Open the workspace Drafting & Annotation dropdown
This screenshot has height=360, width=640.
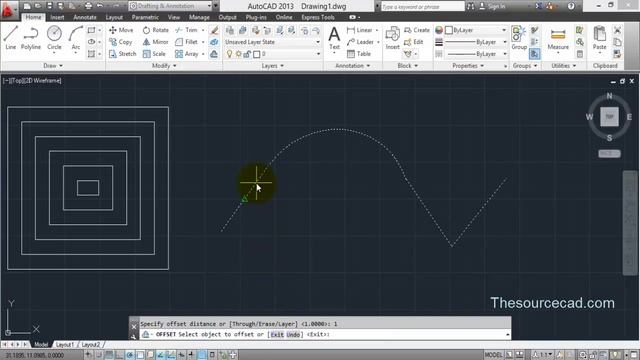(171, 6)
